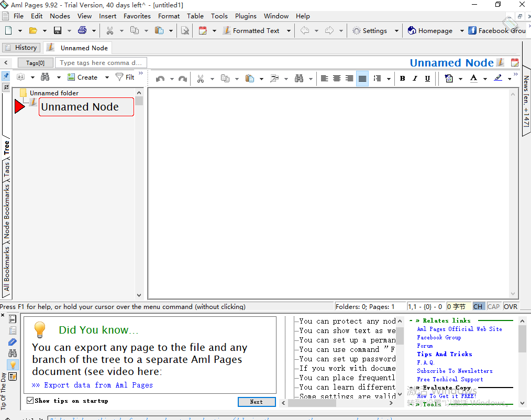Align text to center in editor

click(x=337, y=79)
